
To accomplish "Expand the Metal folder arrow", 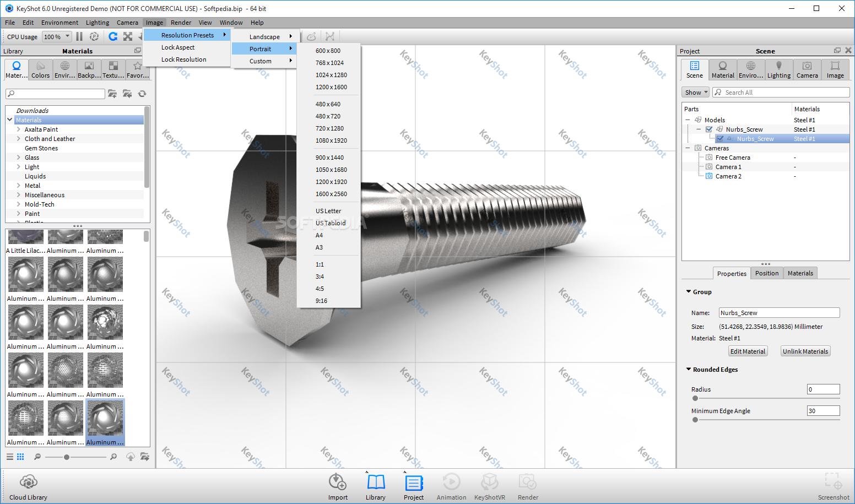I will pos(18,186).
